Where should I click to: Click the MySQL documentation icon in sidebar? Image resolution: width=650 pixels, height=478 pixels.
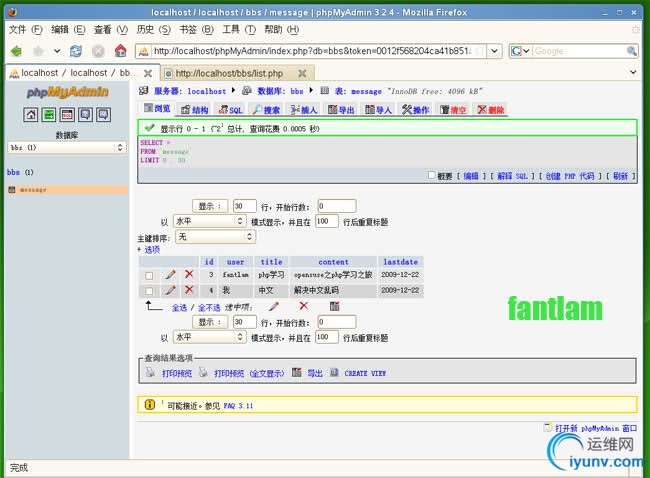pyautogui.click(x=104, y=114)
